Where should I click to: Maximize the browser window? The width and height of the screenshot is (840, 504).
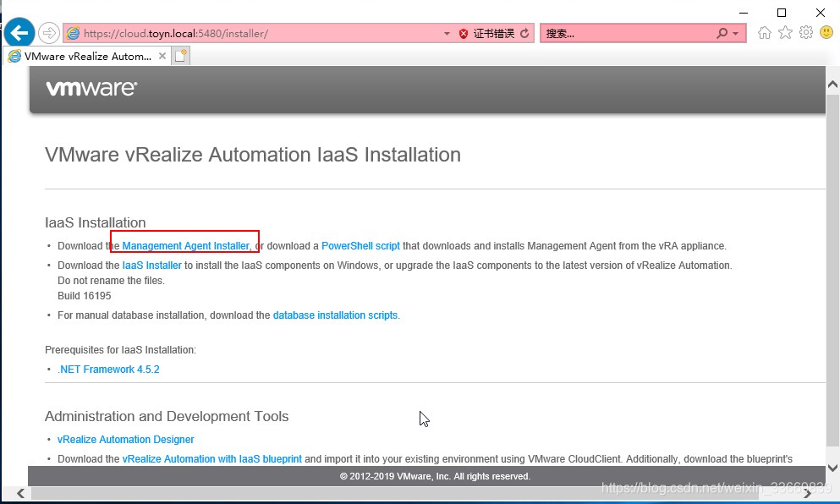click(782, 13)
